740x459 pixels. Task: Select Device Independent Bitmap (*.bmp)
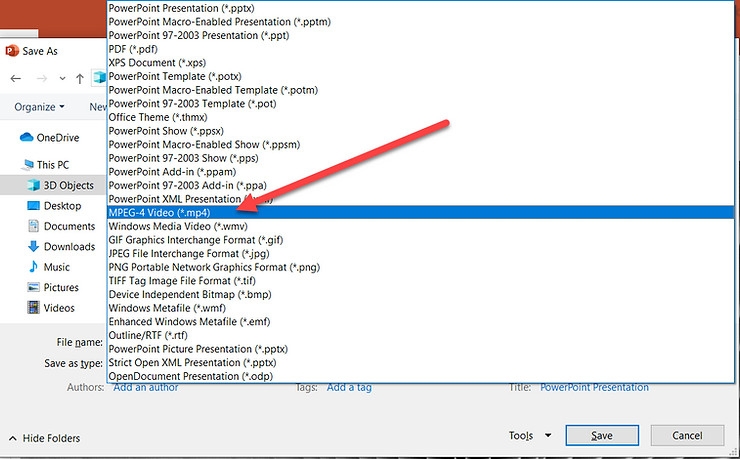(420, 295)
